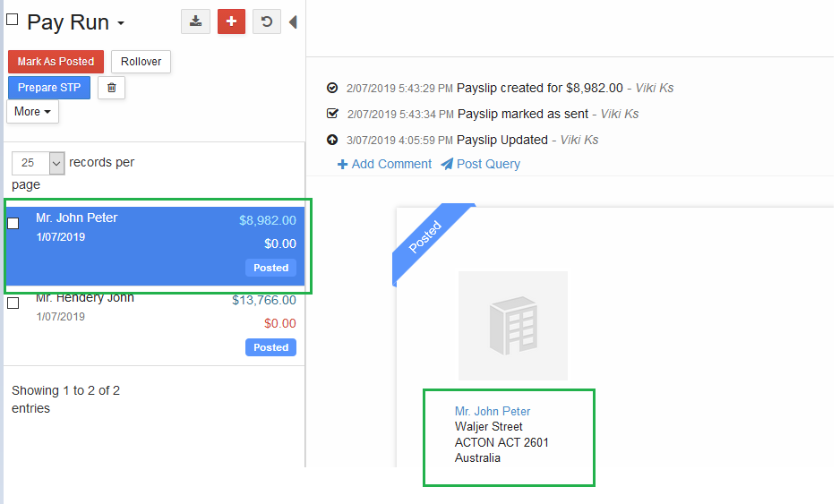
Task: Open Mr. John Peter name link on payslip
Action: (x=493, y=411)
